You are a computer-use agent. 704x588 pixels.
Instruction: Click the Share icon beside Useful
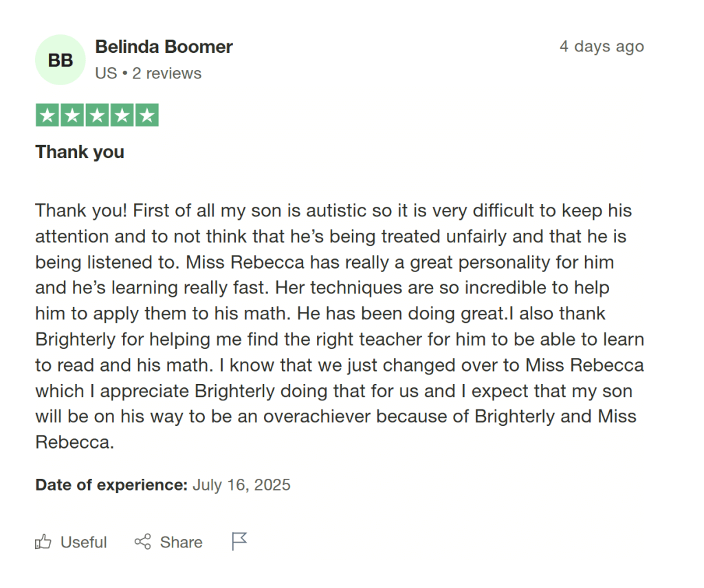click(x=142, y=542)
